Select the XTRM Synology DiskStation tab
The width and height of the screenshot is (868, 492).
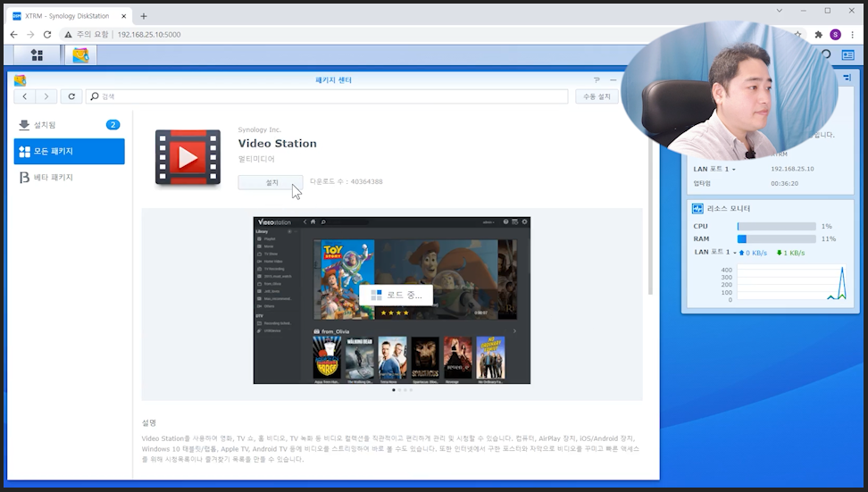tap(69, 16)
